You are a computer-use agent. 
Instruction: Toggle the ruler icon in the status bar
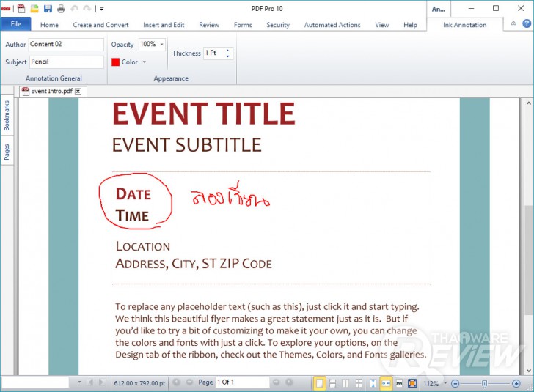399,383
